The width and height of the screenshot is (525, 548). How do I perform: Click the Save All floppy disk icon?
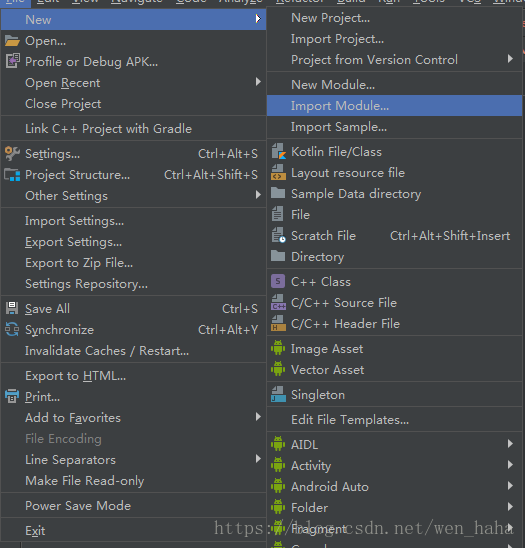(x=12, y=309)
